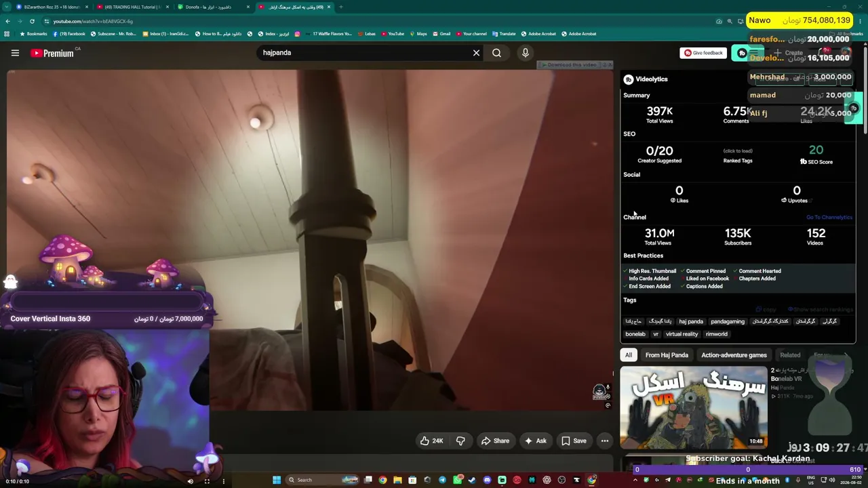Show All related videos chip

click(x=629, y=355)
